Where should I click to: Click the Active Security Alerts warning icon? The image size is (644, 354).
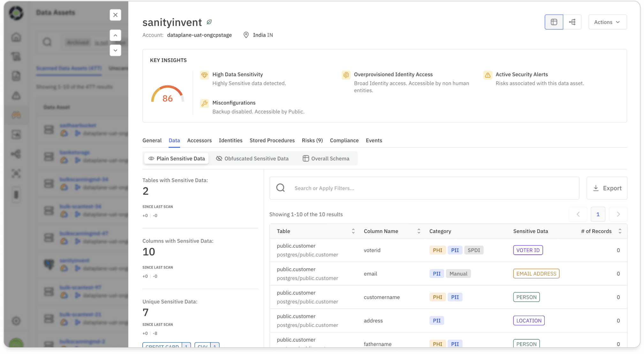pyautogui.click(x=488, y=75)
